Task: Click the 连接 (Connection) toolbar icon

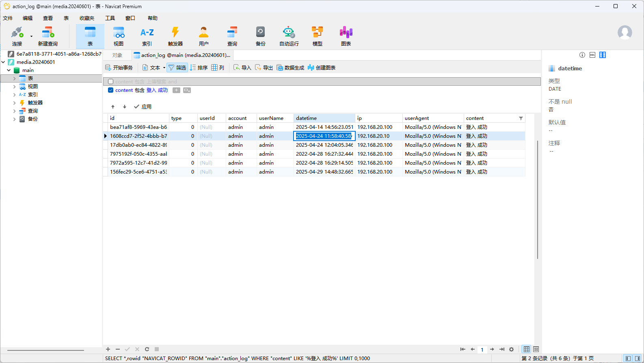Action: pyautogui.click(x=17, y=36)
